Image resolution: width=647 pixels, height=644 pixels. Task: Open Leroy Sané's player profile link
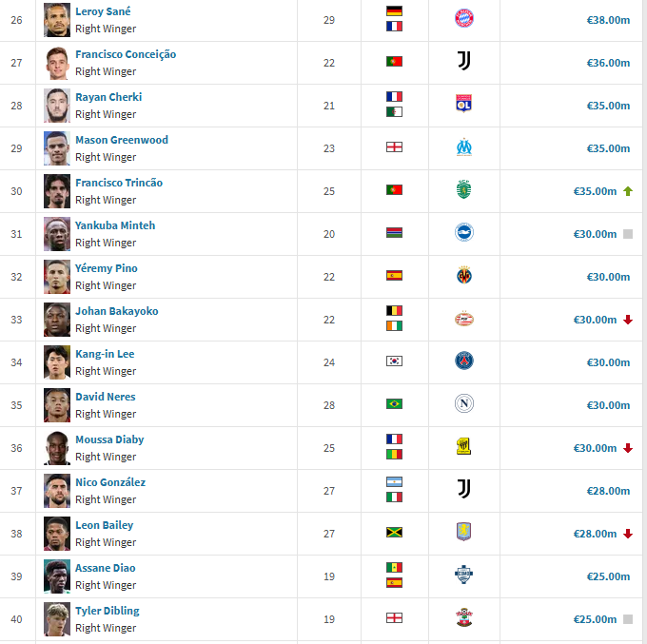point(103,11)
